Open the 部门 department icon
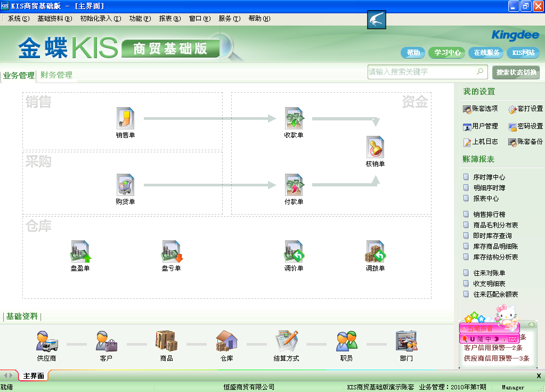 pos(406,341)
